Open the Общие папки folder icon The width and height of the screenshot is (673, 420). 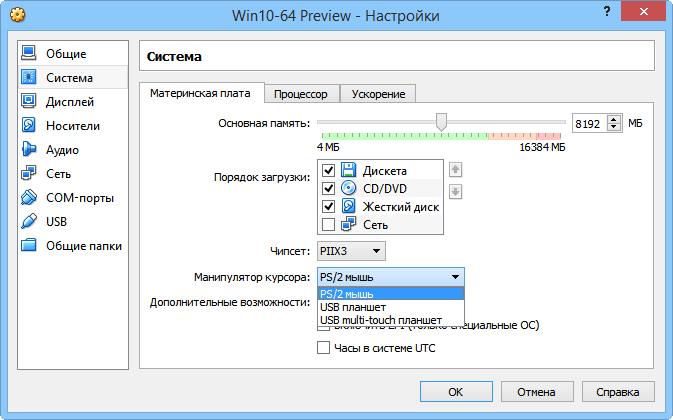[29, 245]
